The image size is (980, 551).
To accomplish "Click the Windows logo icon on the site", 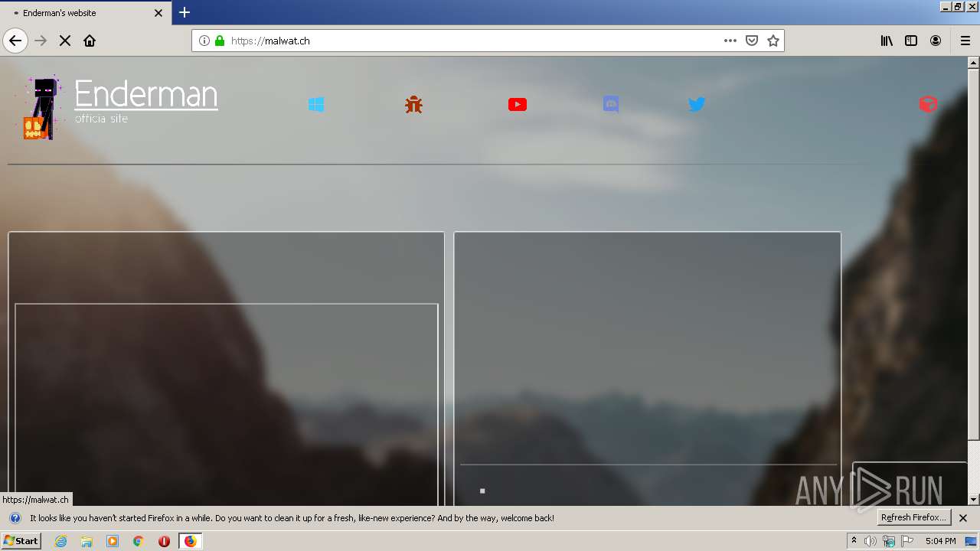I will coord(316,104).
